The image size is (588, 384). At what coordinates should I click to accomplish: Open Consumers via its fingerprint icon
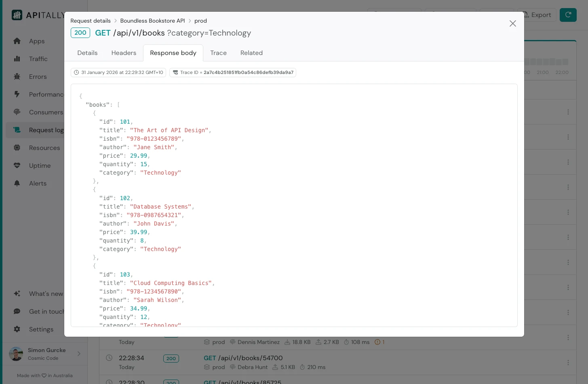(x=17, y=112)
